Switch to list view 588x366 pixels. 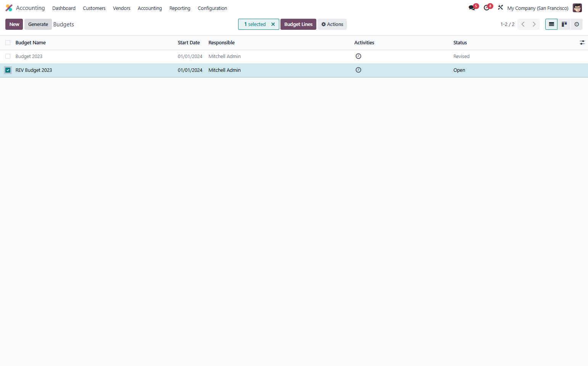coord(551,24)
